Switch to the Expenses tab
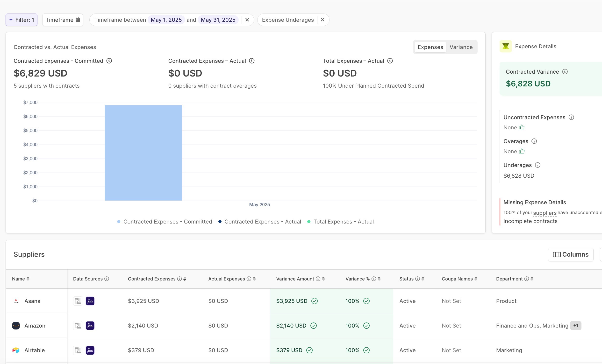 (430, 47)
